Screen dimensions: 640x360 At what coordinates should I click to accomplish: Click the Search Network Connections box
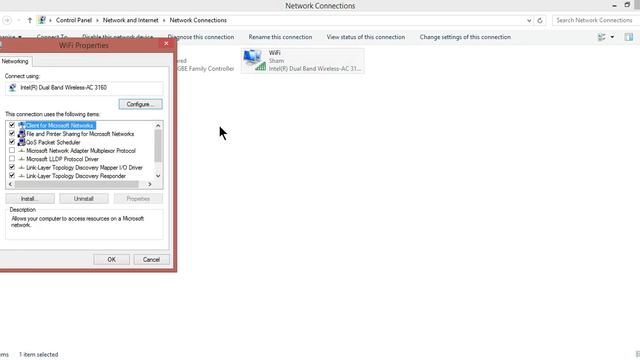click(596, 20)
